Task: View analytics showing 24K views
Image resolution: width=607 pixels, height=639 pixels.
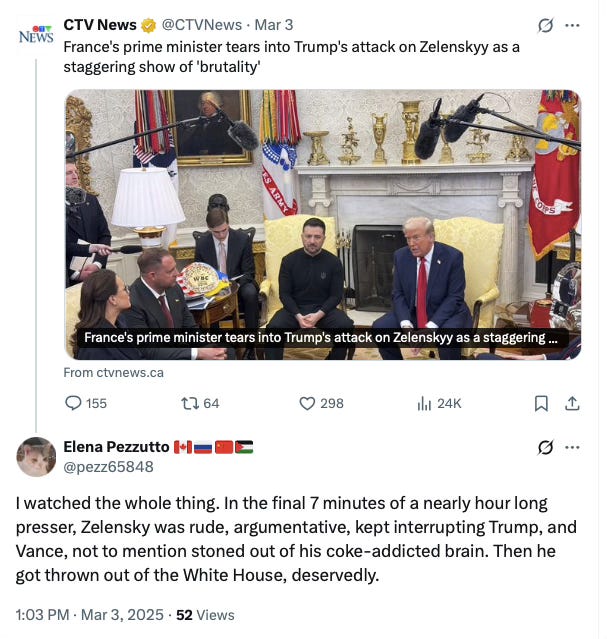Action: [x=424, y=403]
